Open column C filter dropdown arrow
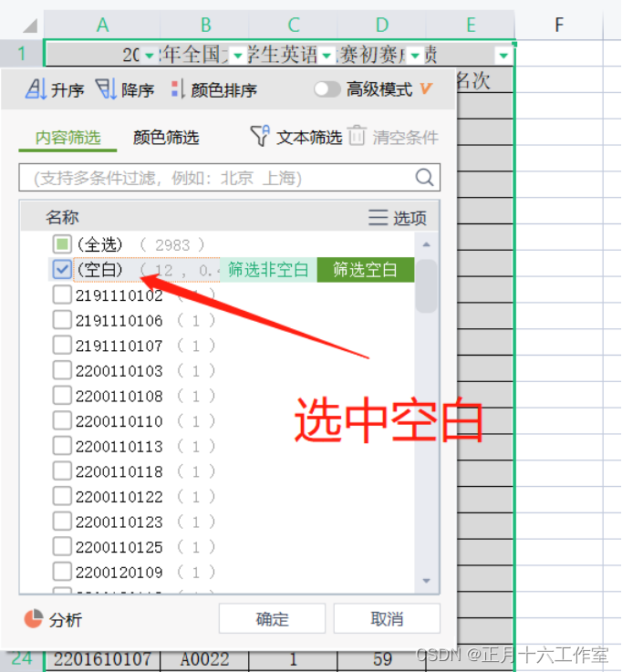 327,56
